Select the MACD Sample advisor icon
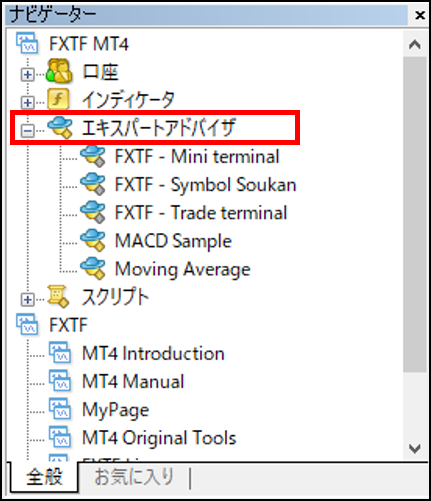Image resolution: width=431 pixels, height=501 pixels. [93, 240]
